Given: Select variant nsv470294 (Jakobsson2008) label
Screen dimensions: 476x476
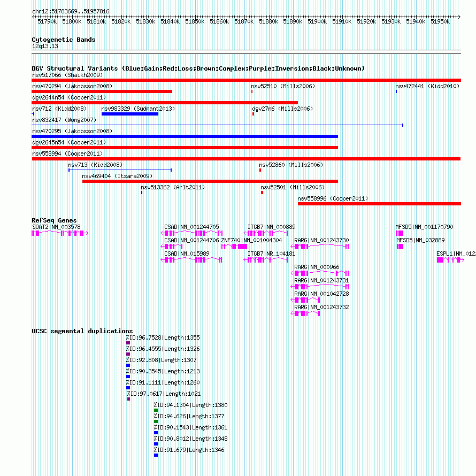Looking at the screenshot, I should click(x=72, y=86).
